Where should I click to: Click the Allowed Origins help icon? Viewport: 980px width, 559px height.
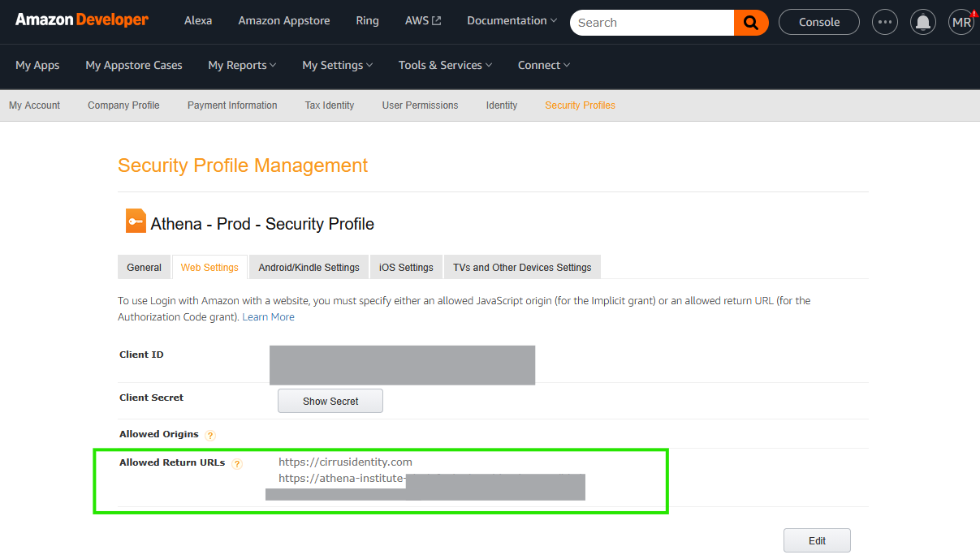tap(210, 436)
